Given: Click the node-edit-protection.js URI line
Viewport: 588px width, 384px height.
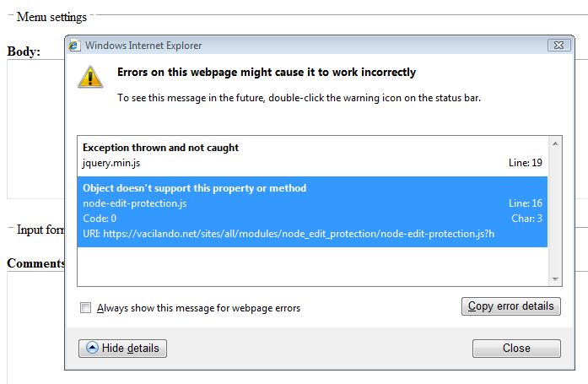Looking at the screenshot, I should pyautogui.click(x=289, y=234).
